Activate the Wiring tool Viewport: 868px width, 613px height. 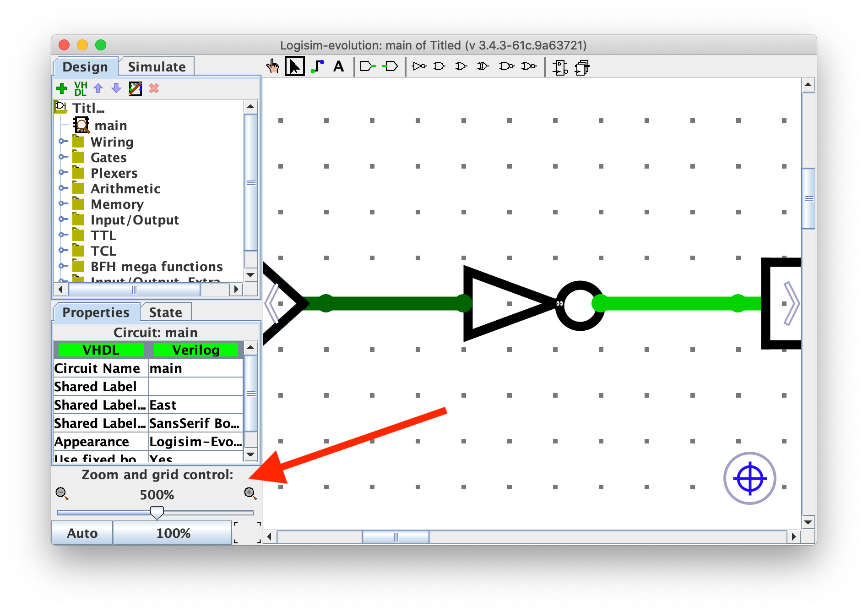point(317,66)
